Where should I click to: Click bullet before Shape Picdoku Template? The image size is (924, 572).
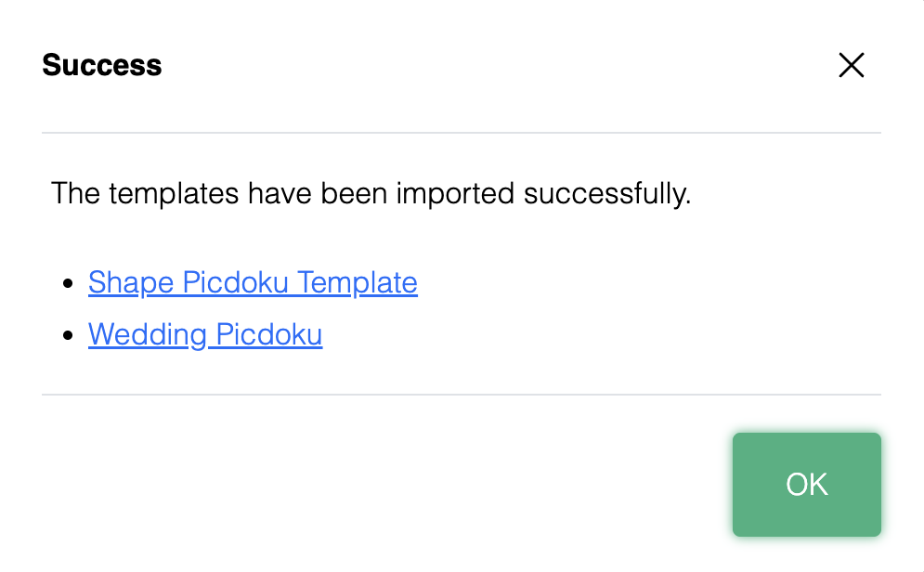(x=68, y=284)
